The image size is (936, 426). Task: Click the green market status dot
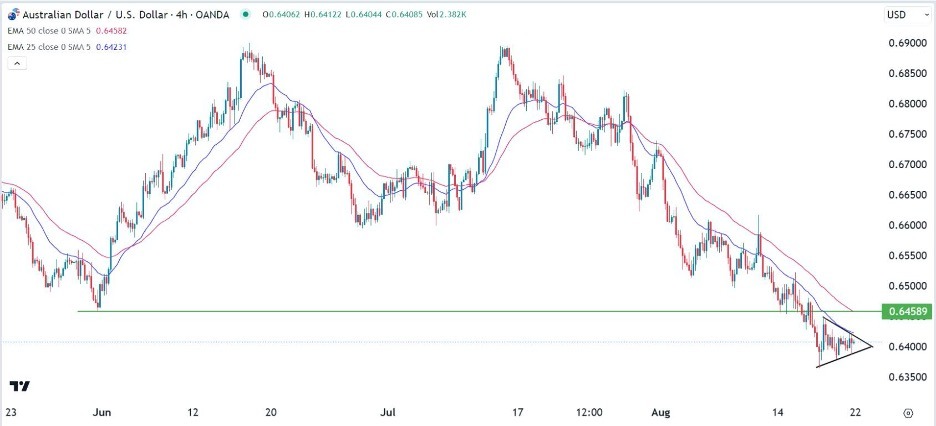click(246, 15)
